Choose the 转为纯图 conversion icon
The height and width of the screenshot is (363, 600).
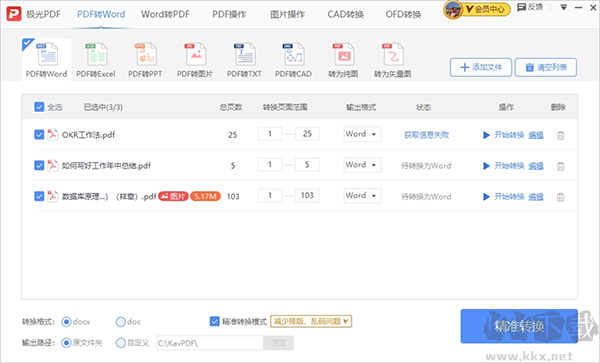343,55
